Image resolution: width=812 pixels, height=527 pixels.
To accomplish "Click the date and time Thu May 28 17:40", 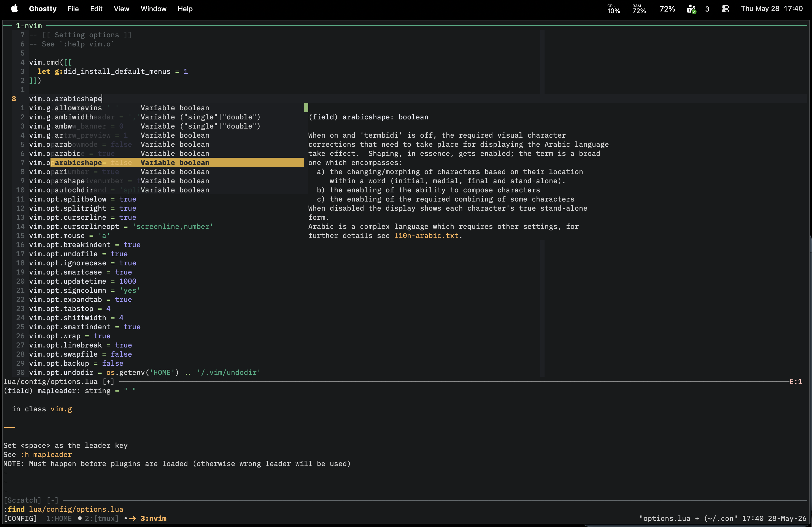I will tap(772, 9).
